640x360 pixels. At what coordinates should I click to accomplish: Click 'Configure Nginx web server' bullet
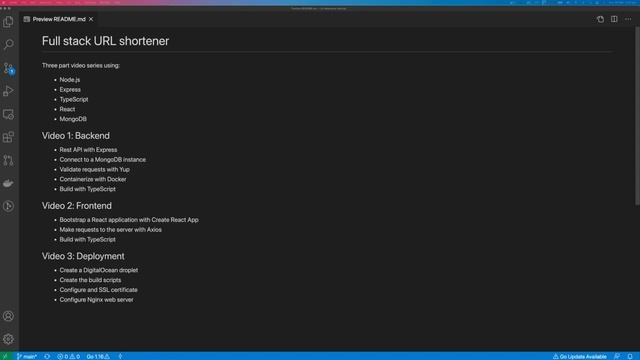click(96, 300)
